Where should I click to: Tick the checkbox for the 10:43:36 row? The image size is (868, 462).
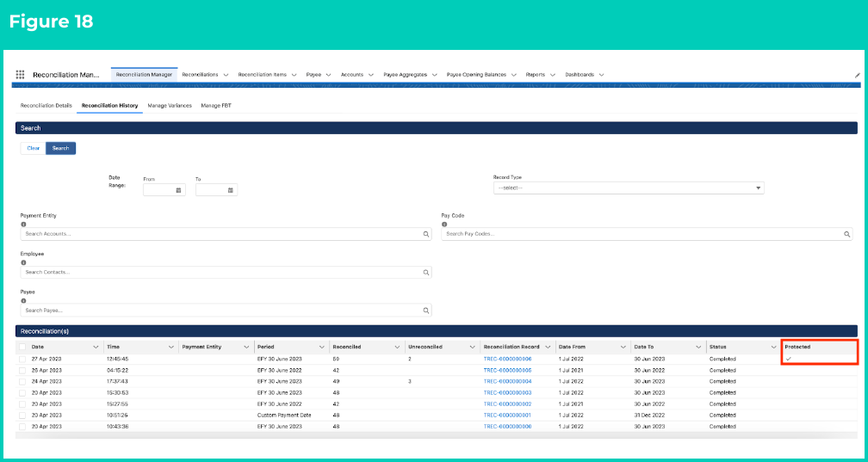point(22,427)
